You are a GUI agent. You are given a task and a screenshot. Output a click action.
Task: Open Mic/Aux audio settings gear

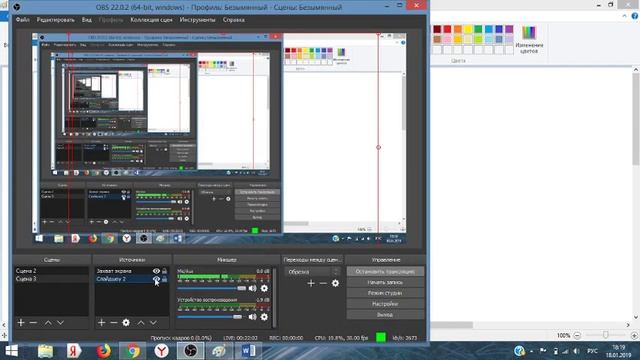264,288
